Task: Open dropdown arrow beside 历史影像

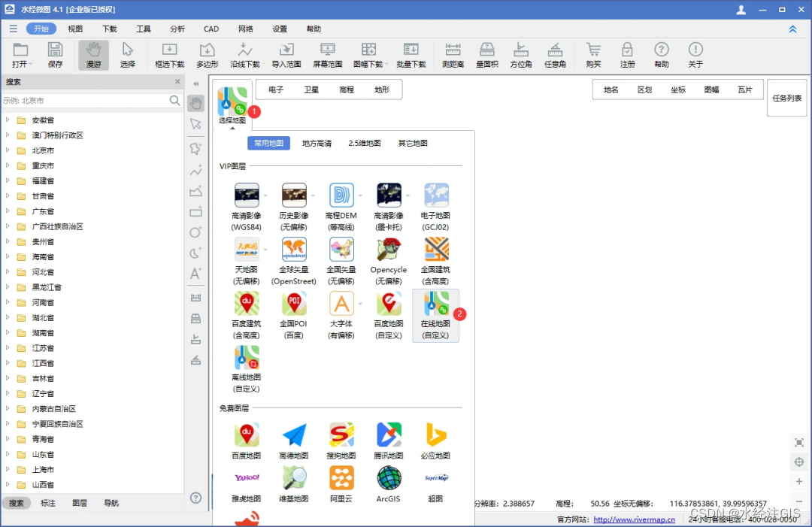Action: 313,195
